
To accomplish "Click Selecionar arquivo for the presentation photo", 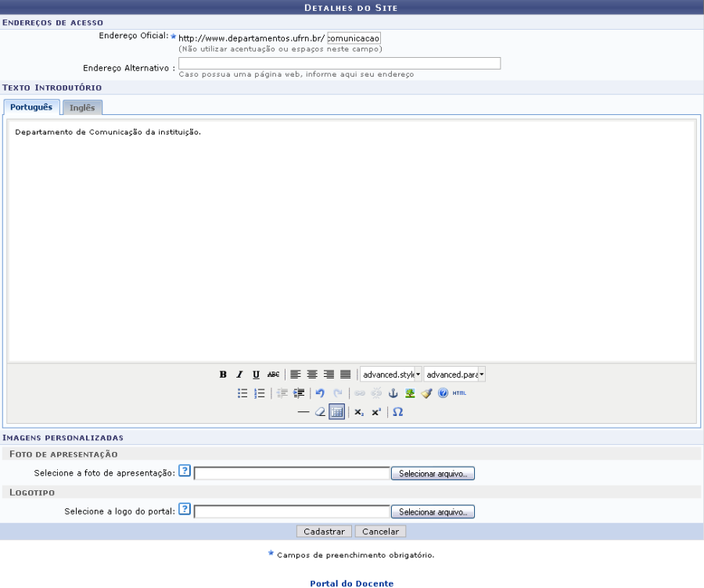I will [x=433, y=474].
